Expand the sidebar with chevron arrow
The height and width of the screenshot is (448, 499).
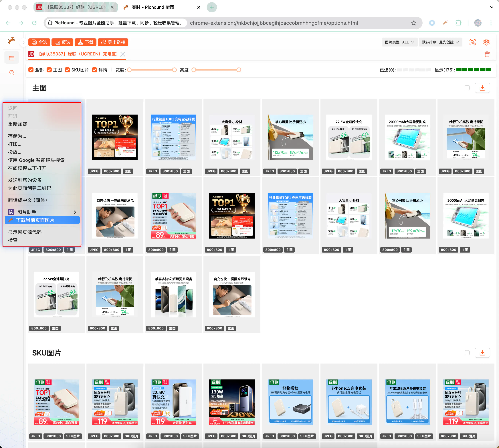[23, 42]
